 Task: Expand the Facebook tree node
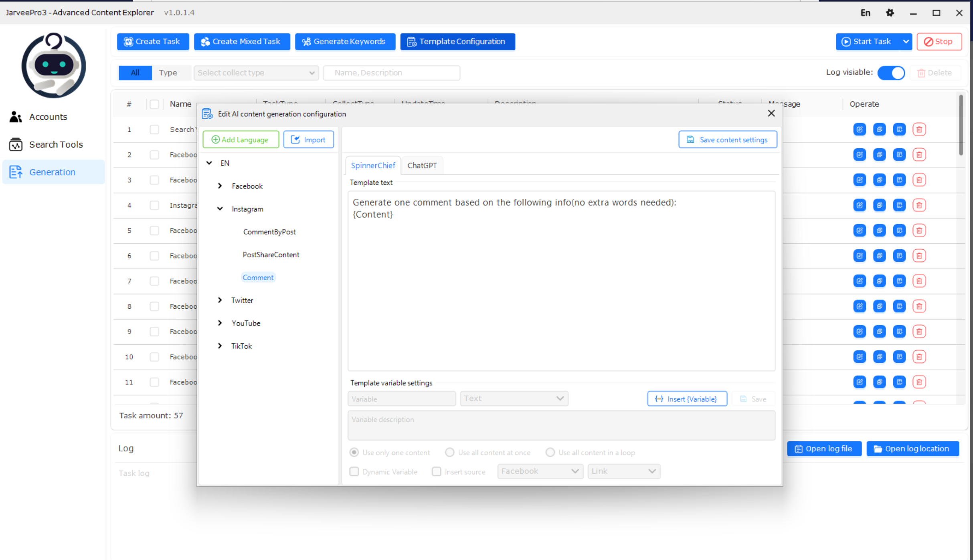click(220, 186)
